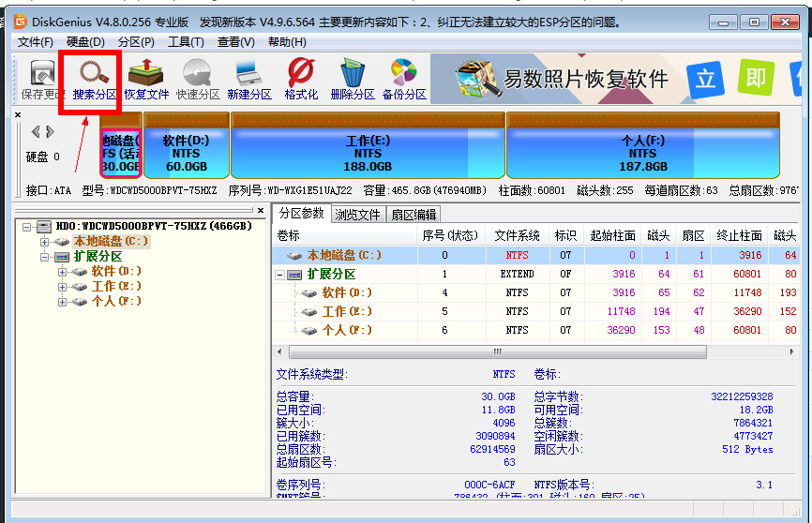Select 软件(D:) row in partition table

point(535,292)
